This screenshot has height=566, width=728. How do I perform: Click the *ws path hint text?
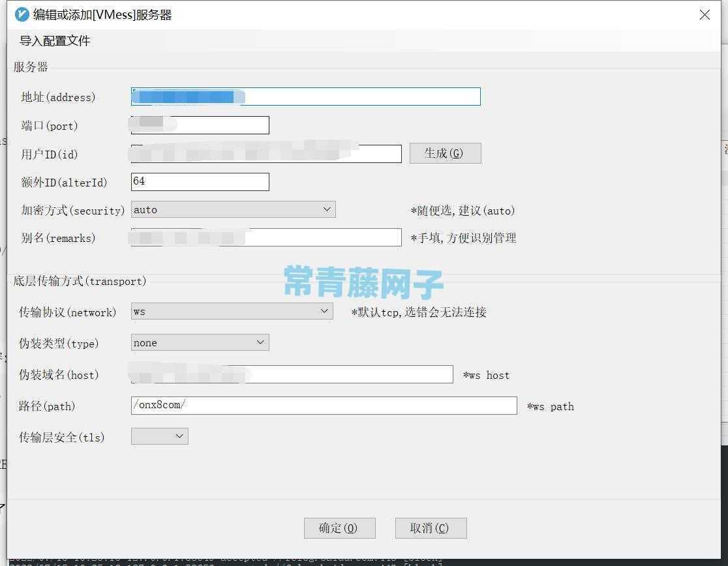(x=551, y=407)
